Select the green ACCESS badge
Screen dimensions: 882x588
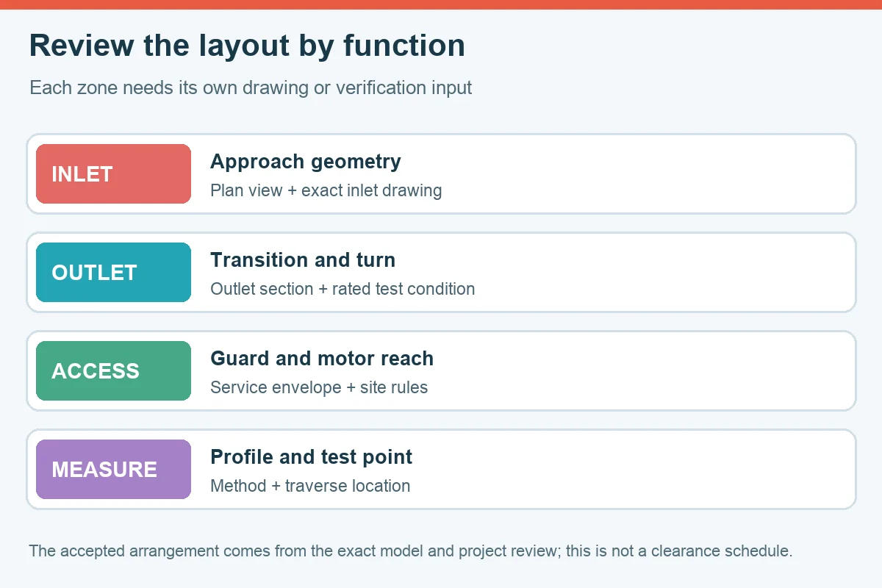point(113,371)
